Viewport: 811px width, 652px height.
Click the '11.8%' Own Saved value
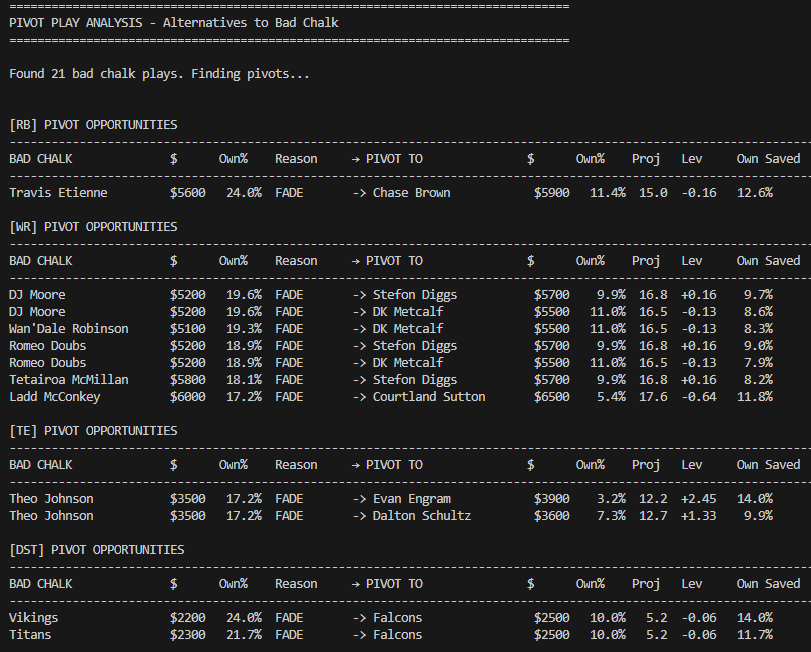(x=755, y=397)
